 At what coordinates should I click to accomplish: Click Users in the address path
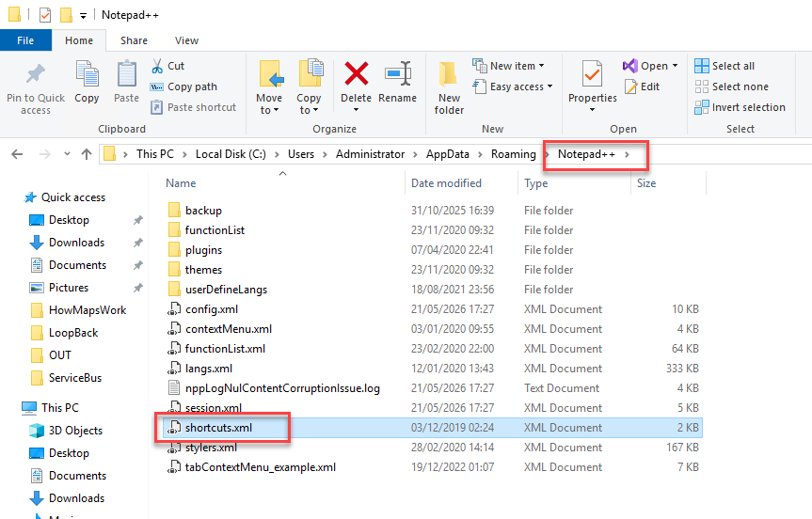pos(301,154)
